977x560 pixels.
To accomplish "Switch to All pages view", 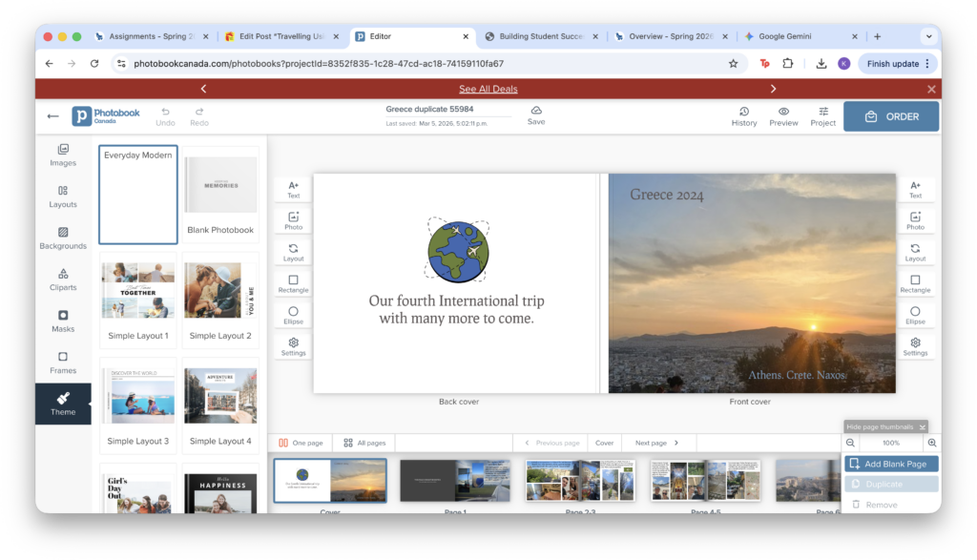I will point(364,443).
